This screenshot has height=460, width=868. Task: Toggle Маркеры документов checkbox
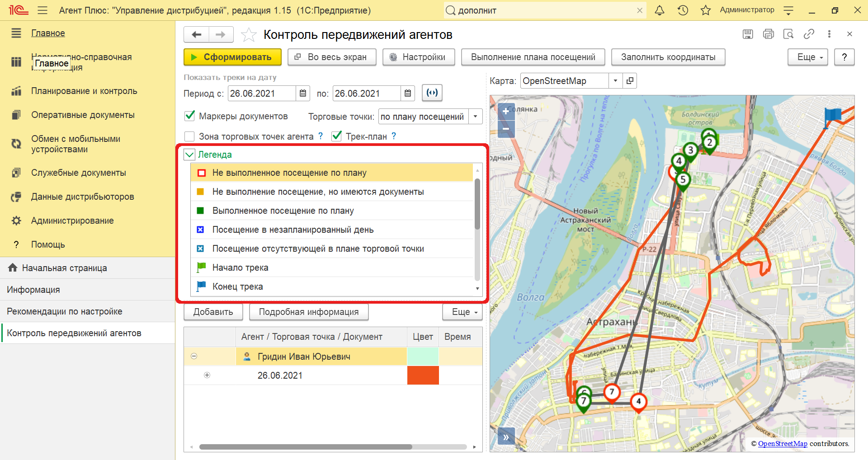190,116
